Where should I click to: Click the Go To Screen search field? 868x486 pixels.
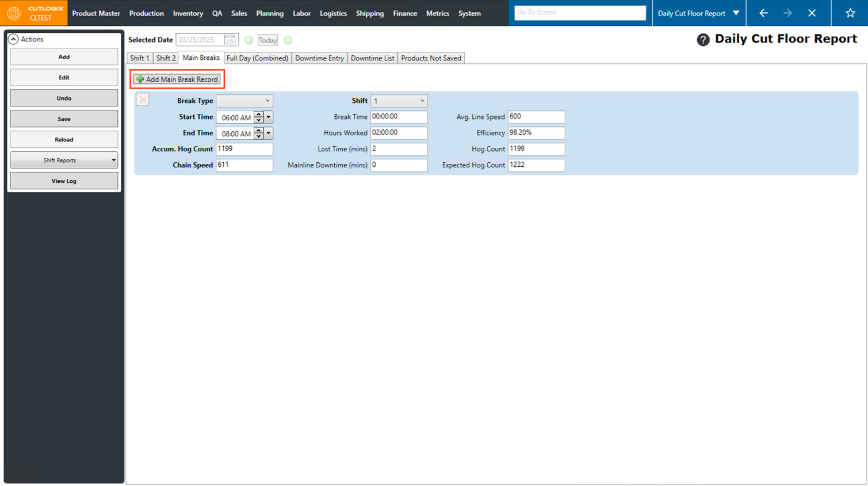pos(580,13)
